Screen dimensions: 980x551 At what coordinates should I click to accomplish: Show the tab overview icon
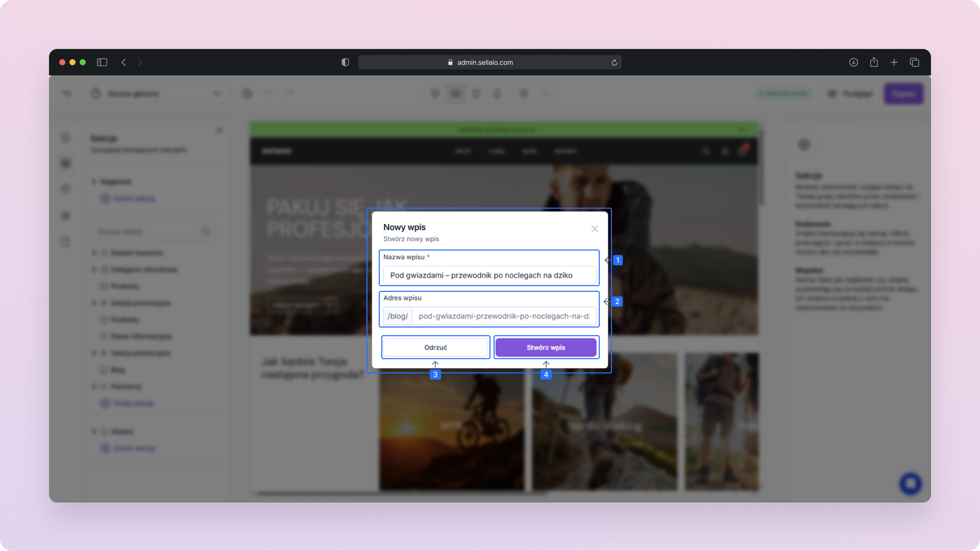click(915, 62)
